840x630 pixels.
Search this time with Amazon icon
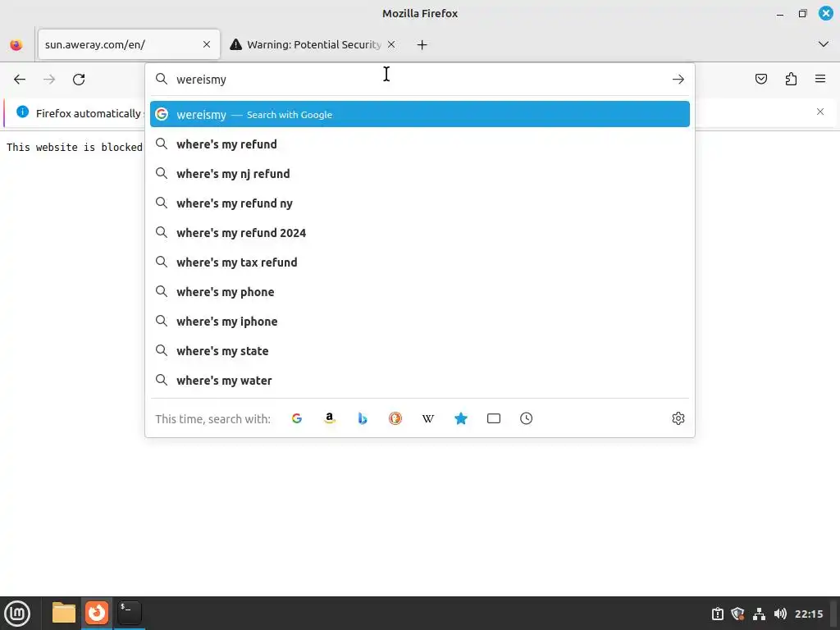[330, 418]
